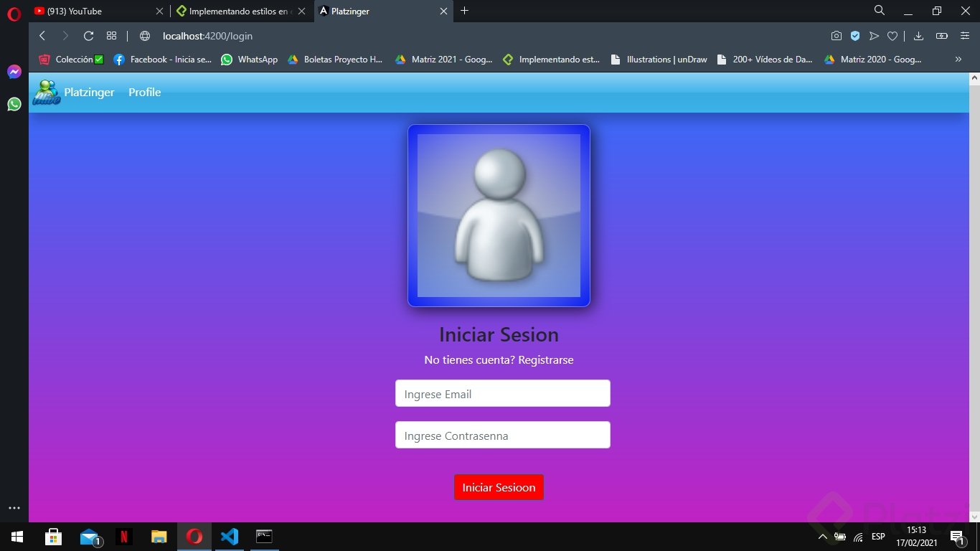980x551 pixels.
Task: Reload the localhost login page
Action: [89, 36]
